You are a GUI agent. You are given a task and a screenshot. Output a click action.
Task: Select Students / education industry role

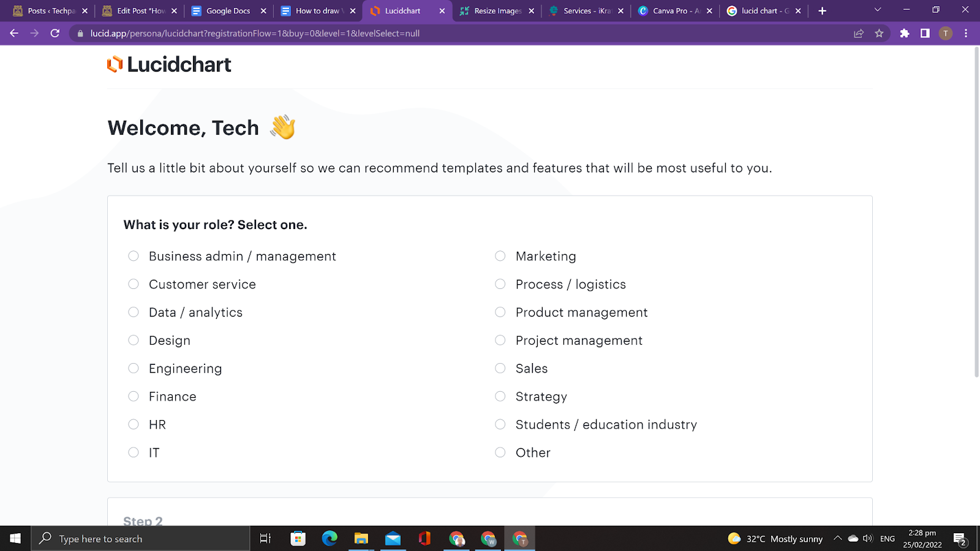pyautogui.click(x=500, y=424)
